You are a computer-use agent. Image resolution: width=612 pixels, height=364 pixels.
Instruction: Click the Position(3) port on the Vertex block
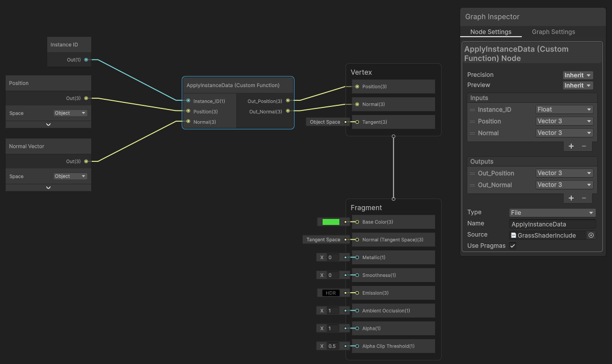[357, 87]
